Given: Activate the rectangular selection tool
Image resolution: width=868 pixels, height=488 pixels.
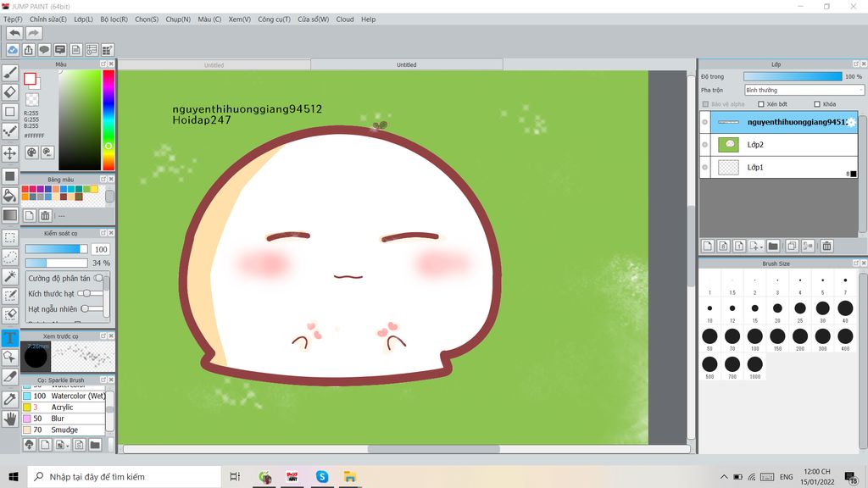Looking at the screenshot, I should click(x=10, y=238).
